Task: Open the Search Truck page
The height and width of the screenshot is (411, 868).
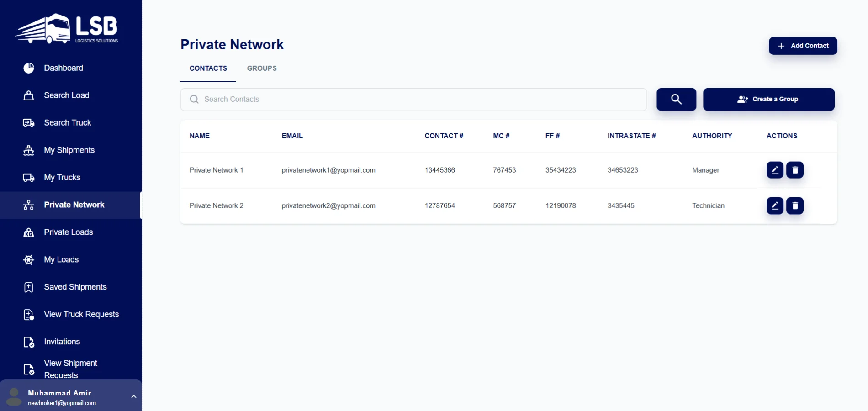Action: point(67,123)
